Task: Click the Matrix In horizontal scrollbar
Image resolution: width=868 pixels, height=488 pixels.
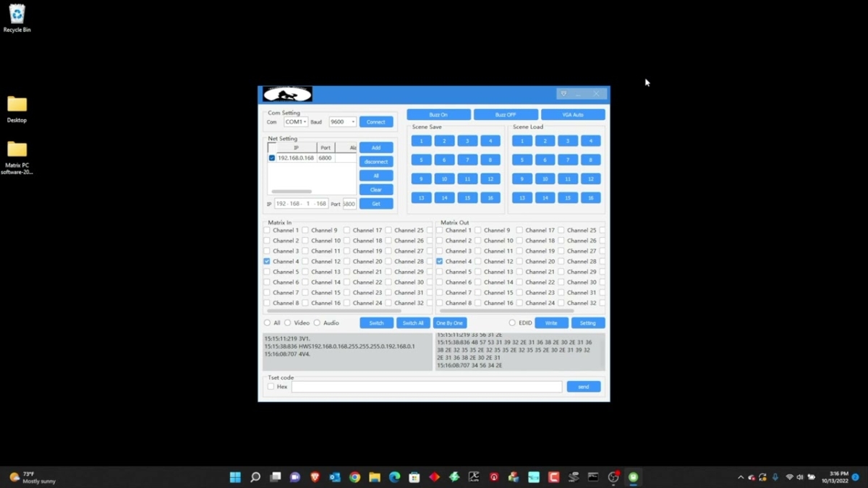Action: point(334,311)
